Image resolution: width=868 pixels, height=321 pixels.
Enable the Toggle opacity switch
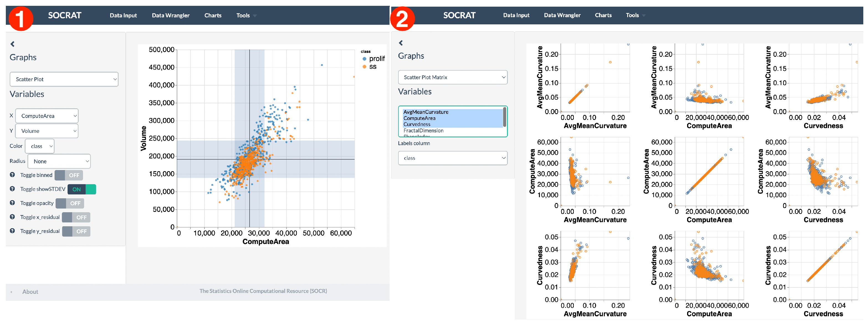(70, 203)
